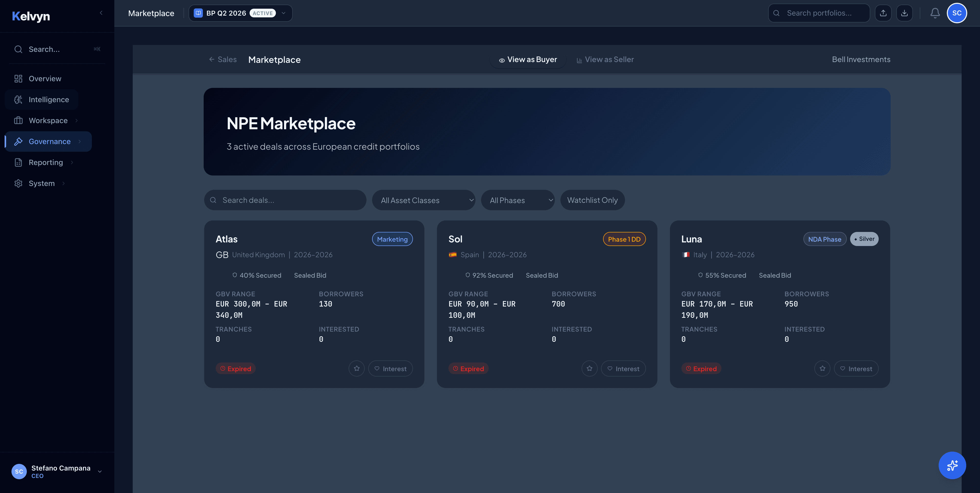Image resolution: width=980 pixels, height=493 pixels.
Task: Click the Expired status on Luna
Action: coord(701,368)
